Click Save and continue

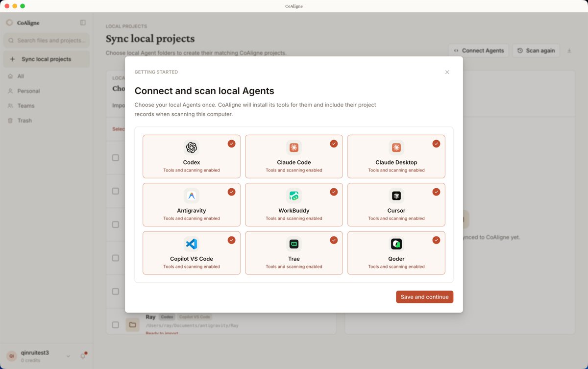(424, 297)
